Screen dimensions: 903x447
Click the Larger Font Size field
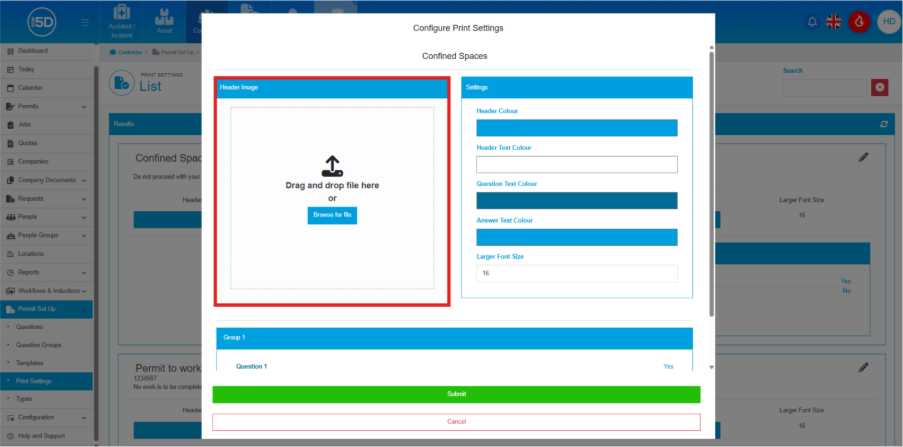click(x=576, y=274)
